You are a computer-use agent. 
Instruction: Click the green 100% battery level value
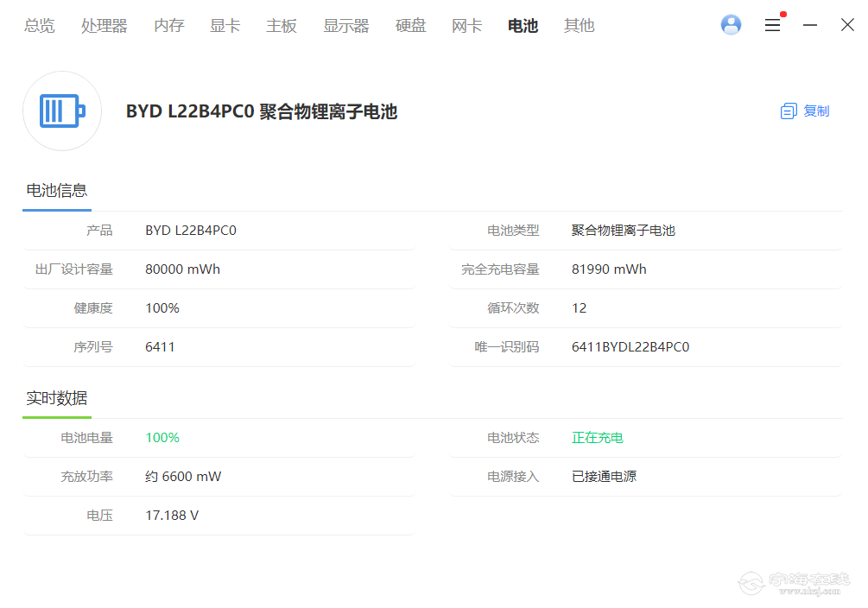pos(162,438)
